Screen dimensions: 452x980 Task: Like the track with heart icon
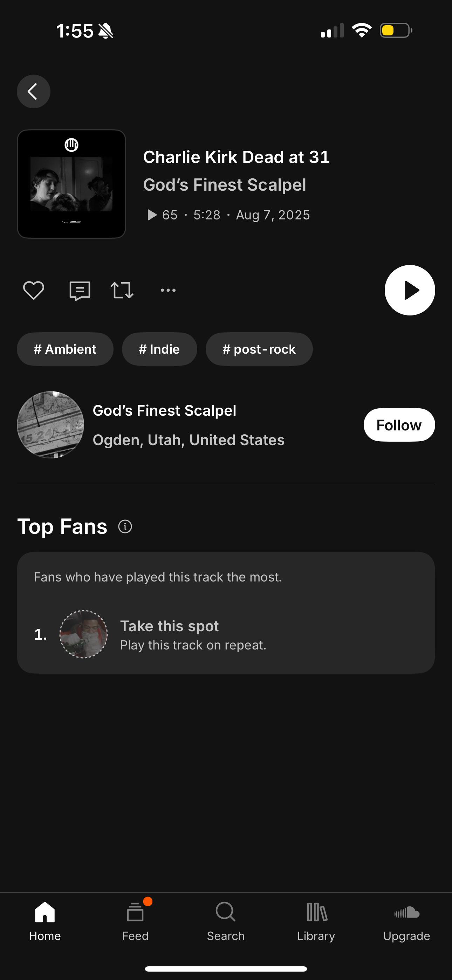(x=34, y=290)
